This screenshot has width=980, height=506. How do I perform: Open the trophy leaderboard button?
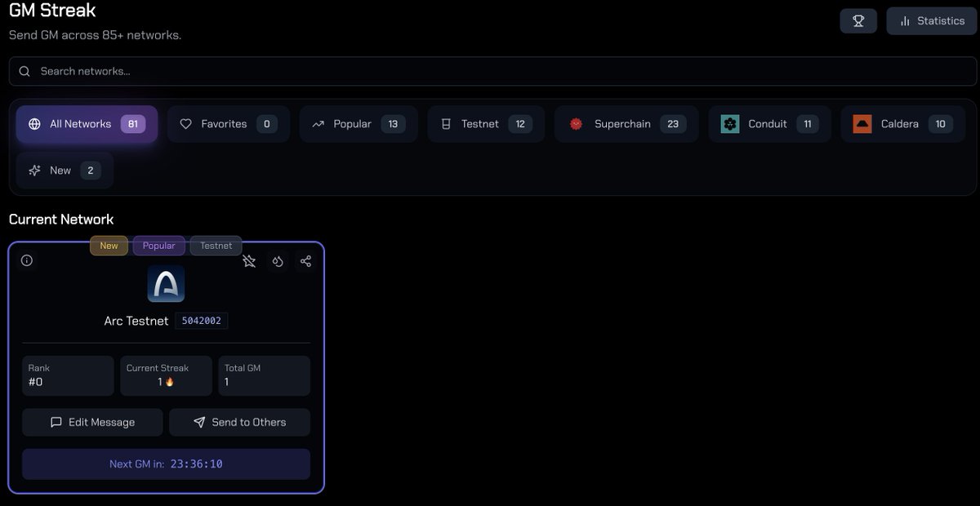tap(858, 21)
